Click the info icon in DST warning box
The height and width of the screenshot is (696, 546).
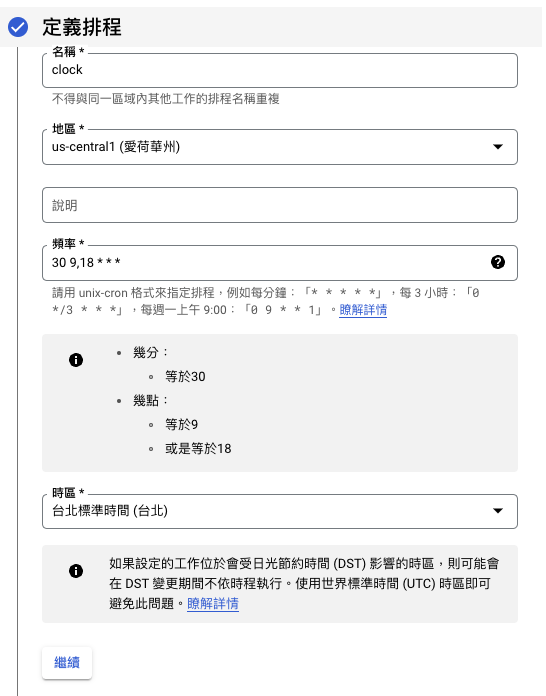[76, 571]
